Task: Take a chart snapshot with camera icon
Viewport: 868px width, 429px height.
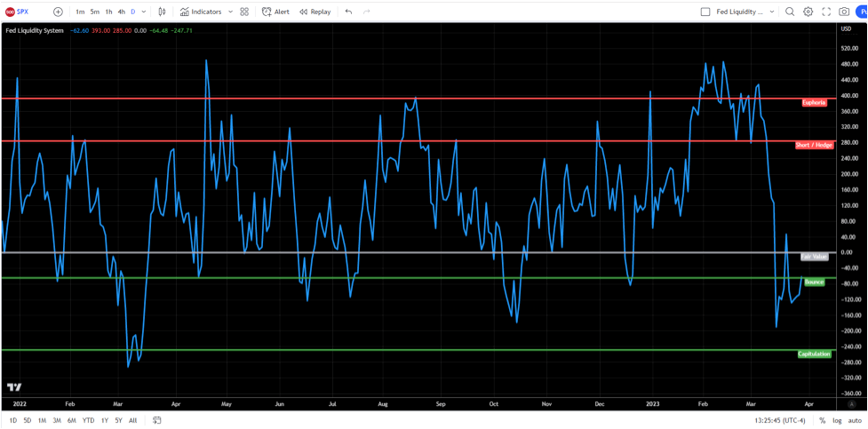Action: (844, 12)
